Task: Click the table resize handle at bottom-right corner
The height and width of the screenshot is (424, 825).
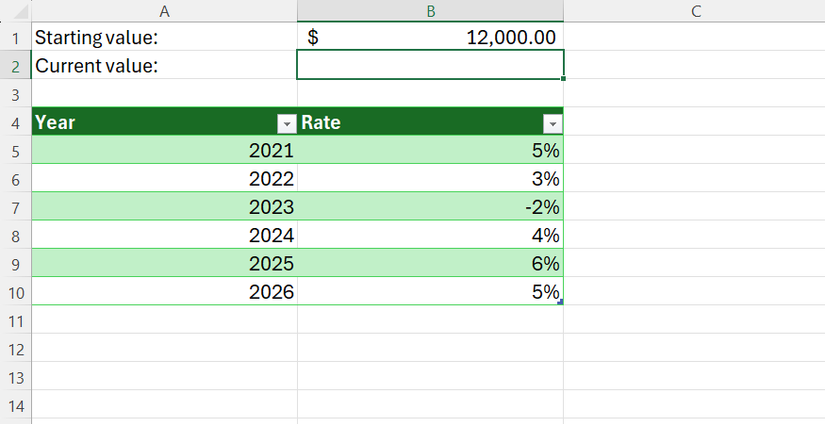Action: (560, 301)
